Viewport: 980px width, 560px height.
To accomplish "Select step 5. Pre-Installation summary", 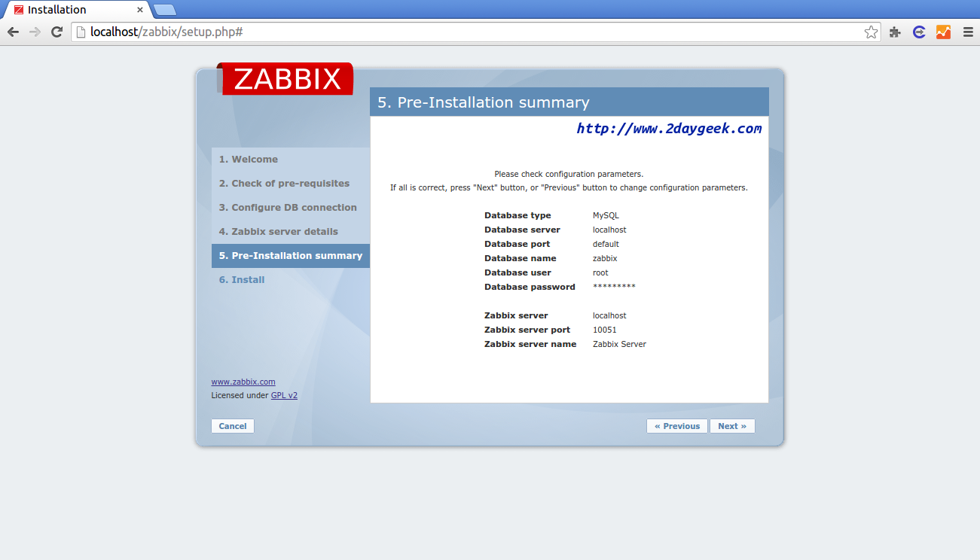I will tap(291, 256).
